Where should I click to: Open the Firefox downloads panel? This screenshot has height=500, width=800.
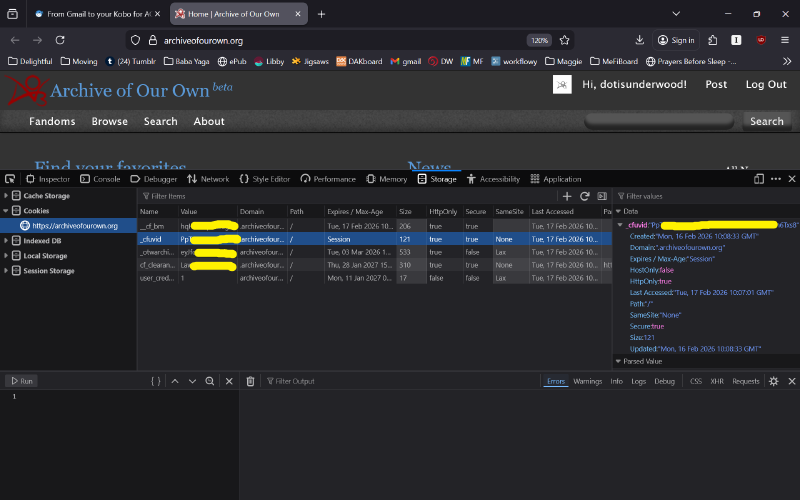click(640, 40)
